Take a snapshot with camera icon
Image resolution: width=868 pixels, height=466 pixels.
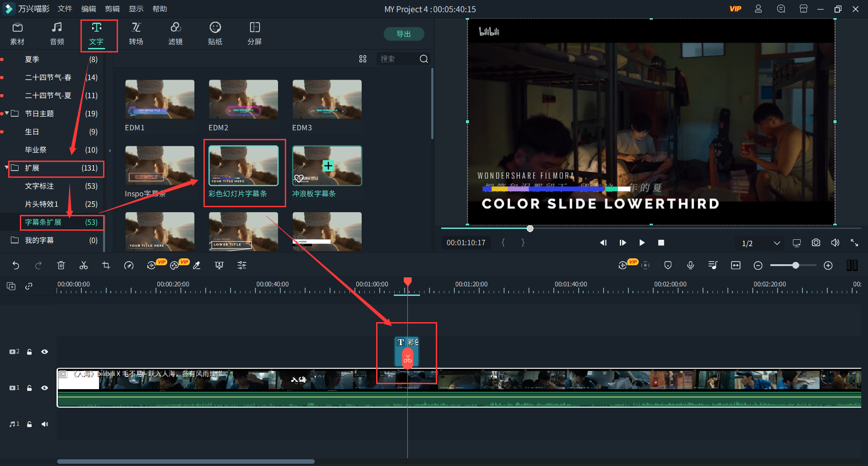(816, 243)
